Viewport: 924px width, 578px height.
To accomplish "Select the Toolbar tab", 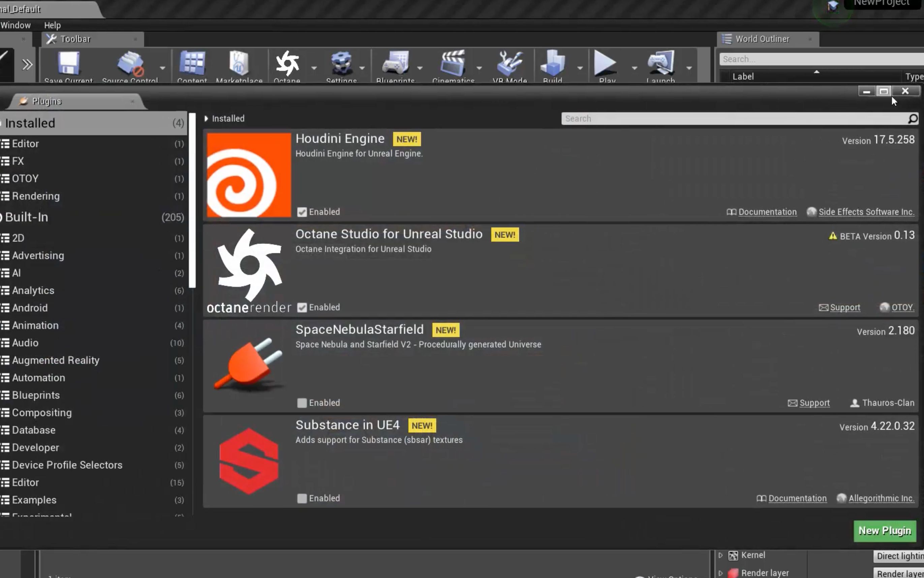I will (x=92, y=39).
